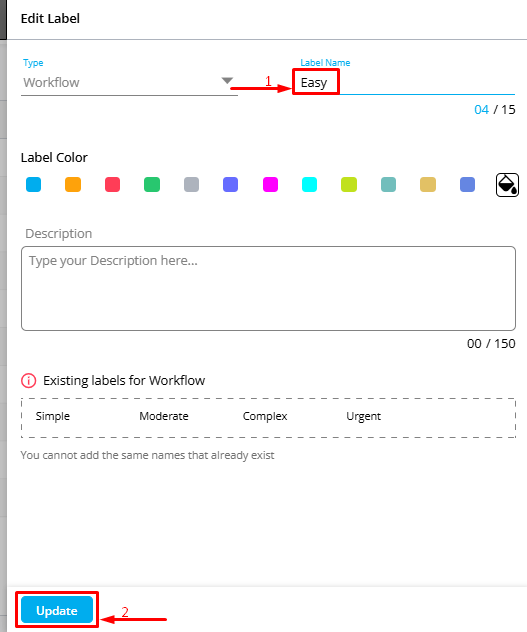This screenshot has height=632, width=527.
Task: Pick the lime yellow-green label color
Action: [x=349, y=185]
